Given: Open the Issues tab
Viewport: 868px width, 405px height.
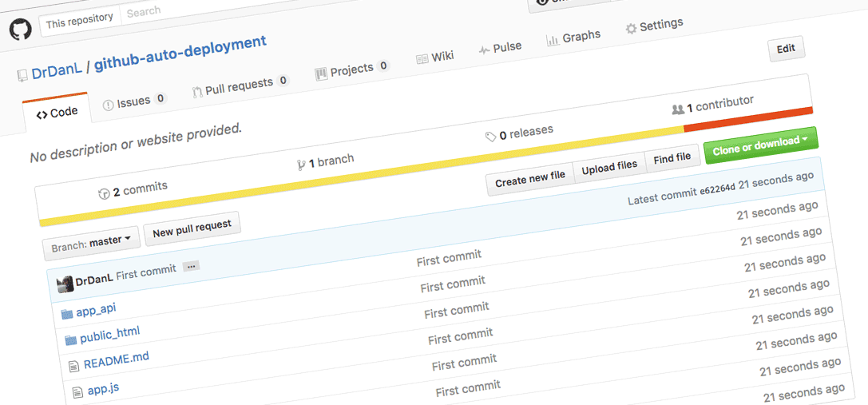Looking at the screenshot, I should (135, 101).
